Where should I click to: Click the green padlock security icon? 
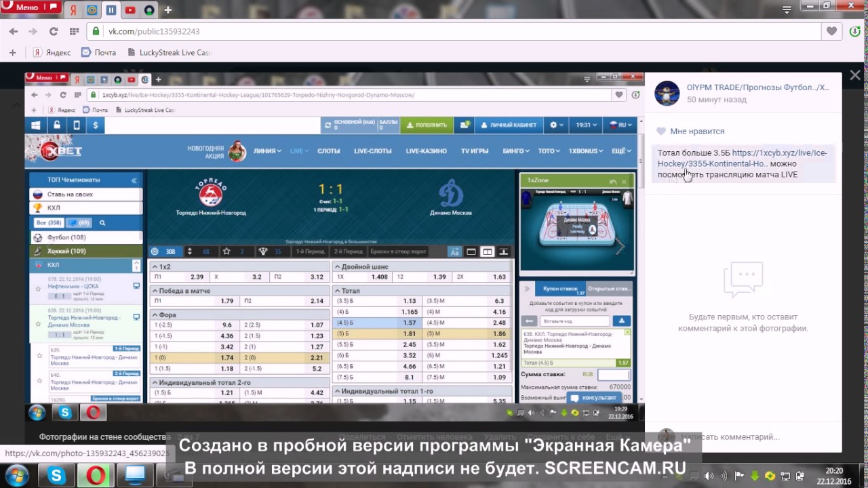coord(96,31)
